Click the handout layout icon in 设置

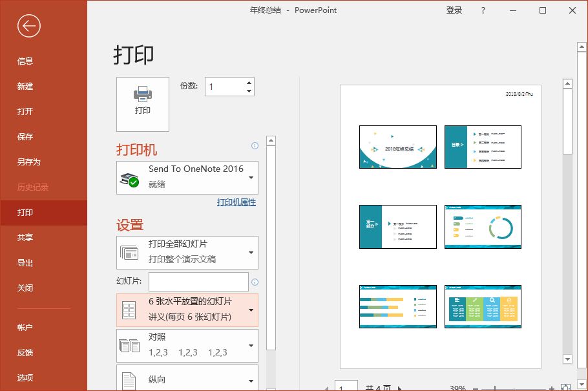click(128, 310)
